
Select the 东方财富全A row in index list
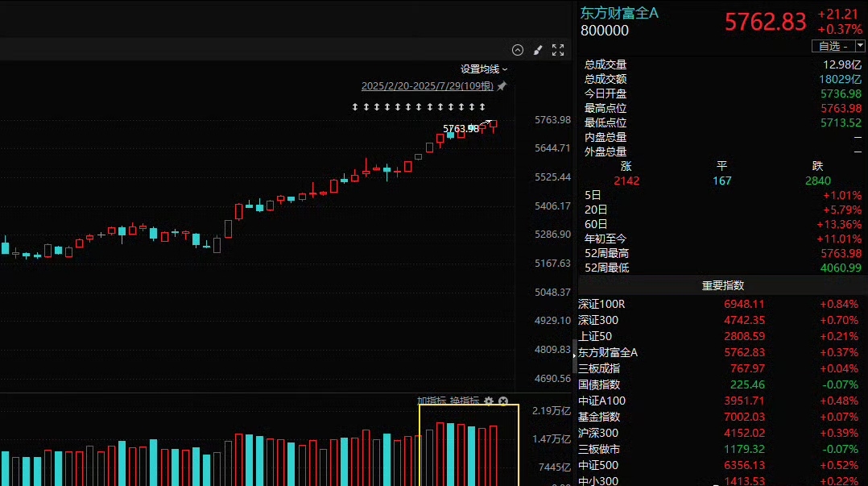click(x=723, y=352)
